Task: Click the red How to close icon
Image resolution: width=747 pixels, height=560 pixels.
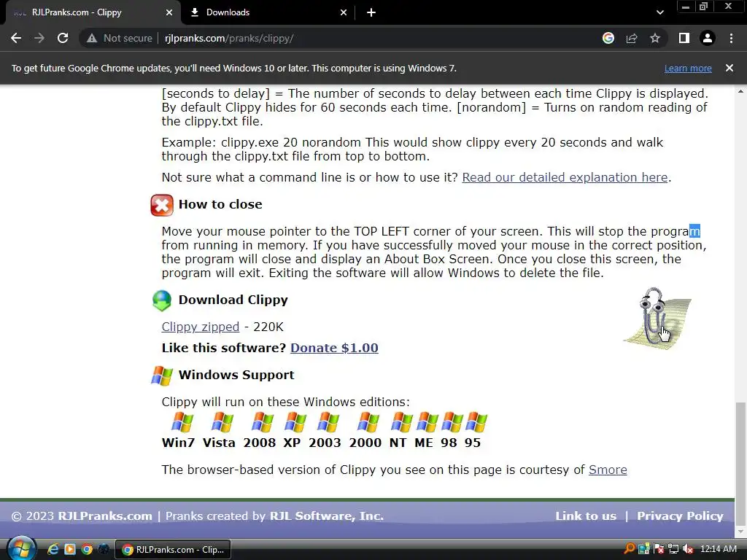Action: tap(162, 205)
